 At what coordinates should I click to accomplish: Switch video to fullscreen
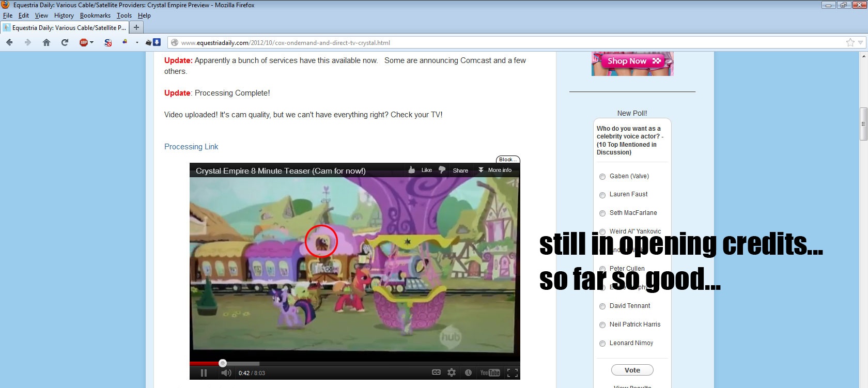coord(512,373)
